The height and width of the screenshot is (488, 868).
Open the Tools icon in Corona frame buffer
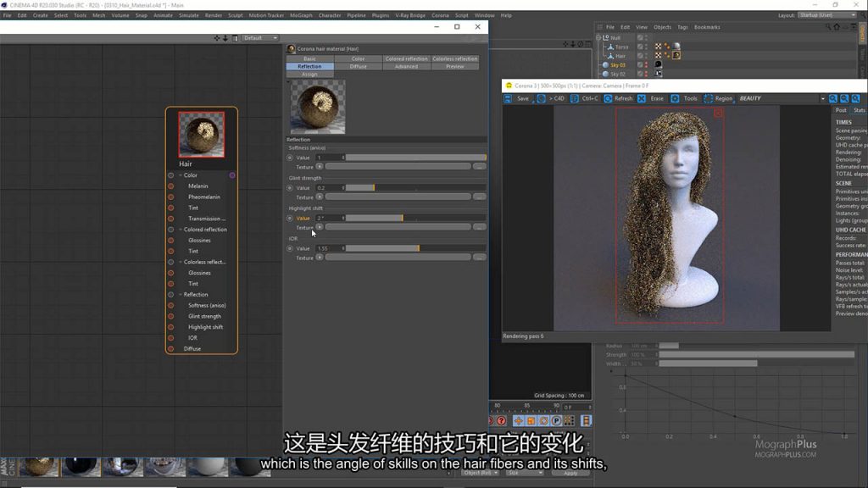675,98
